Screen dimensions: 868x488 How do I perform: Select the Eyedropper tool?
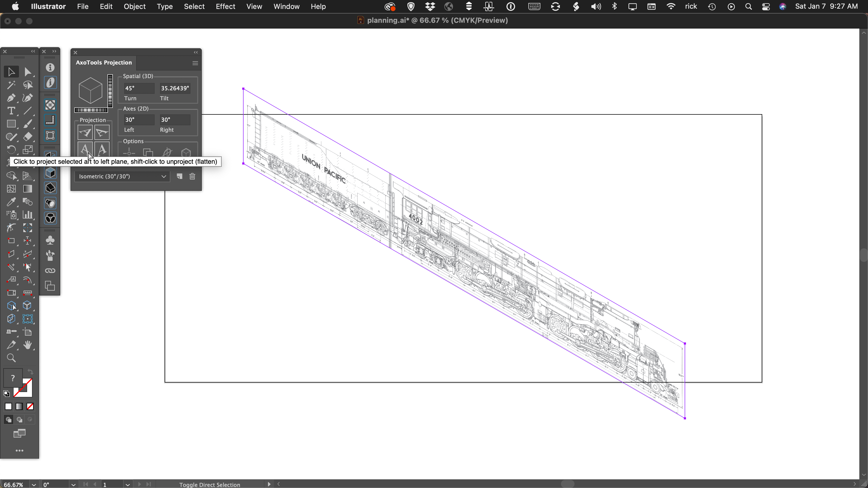11,202
